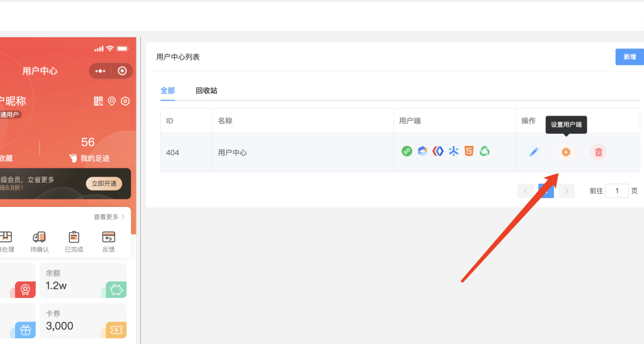Tap the three-dots capsule menu in phone preview
The image size is (644, 344).
tap(100, 71)
